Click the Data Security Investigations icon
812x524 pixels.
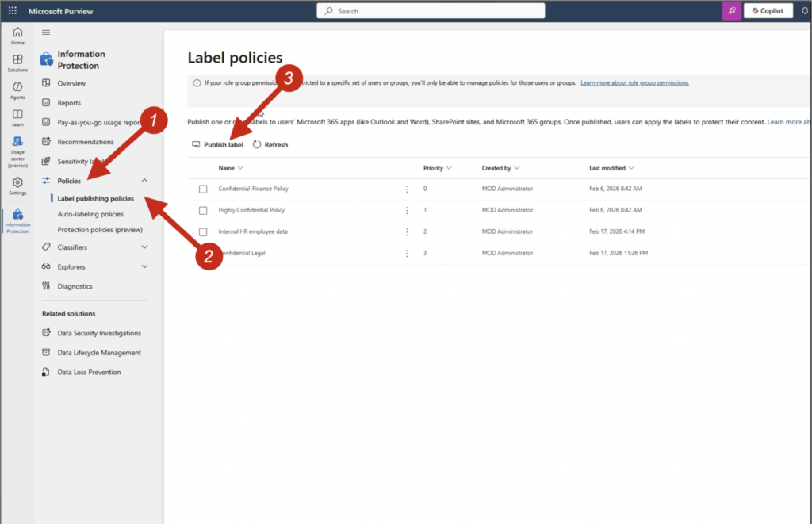(46, 332)
